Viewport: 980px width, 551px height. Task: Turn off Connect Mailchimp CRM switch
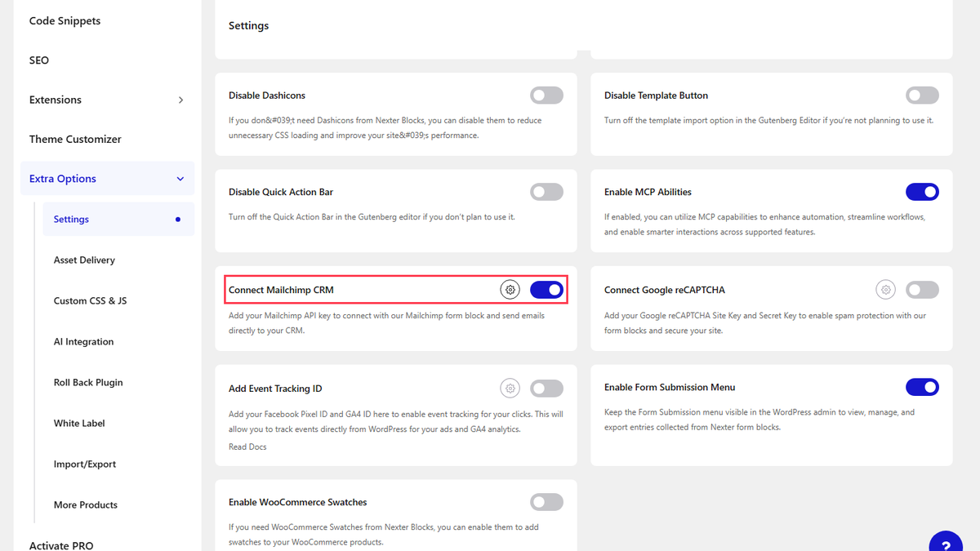pos(546,290)
